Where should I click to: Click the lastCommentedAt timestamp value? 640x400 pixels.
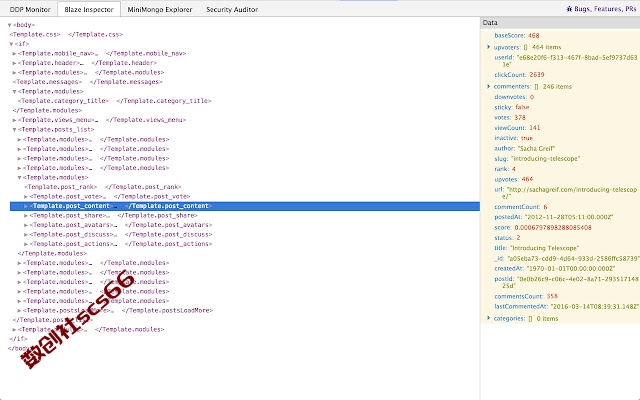click(x=595, y=307)
